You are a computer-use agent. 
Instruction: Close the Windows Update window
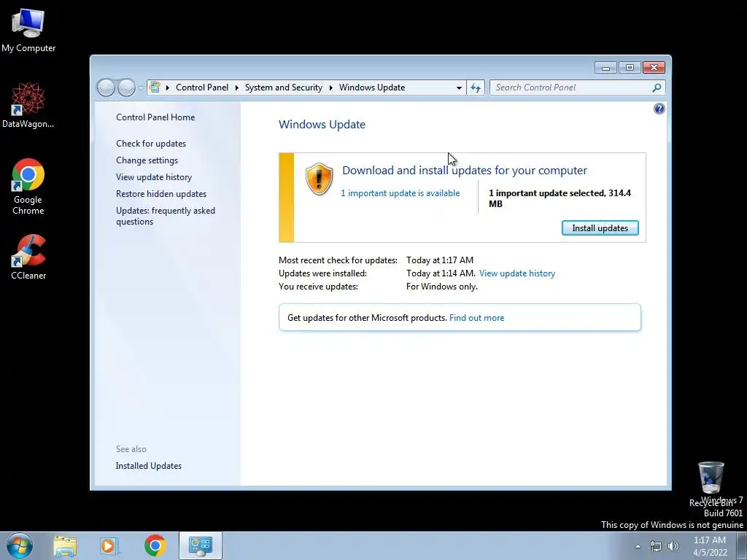(x=654, y=68)
